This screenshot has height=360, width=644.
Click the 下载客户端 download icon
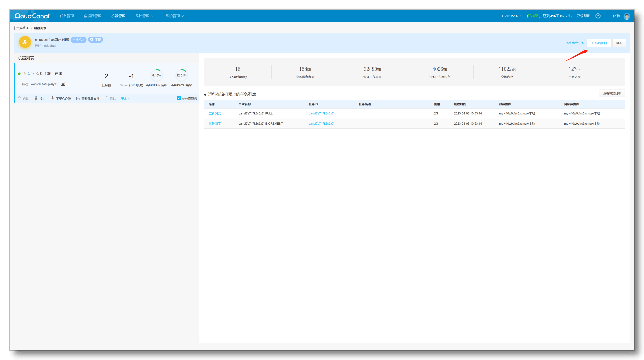(x=52, y=98)
